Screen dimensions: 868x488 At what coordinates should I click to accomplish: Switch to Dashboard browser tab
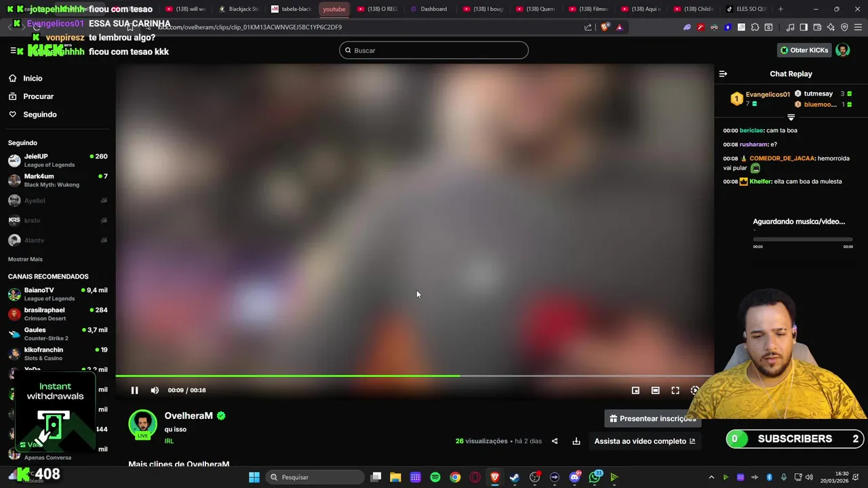point(429,9)
